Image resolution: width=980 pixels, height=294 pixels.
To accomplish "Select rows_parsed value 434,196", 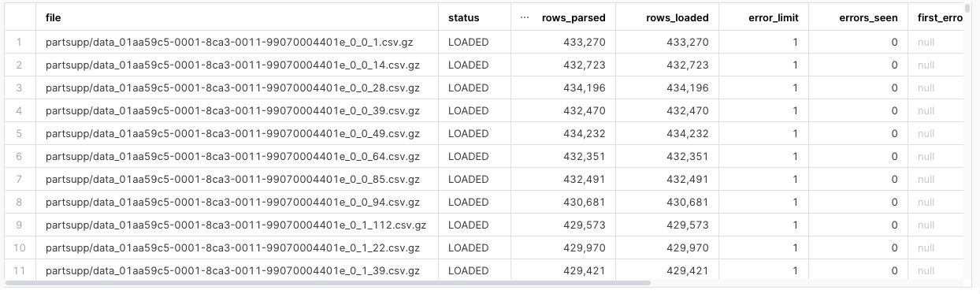I will (585, 88).
